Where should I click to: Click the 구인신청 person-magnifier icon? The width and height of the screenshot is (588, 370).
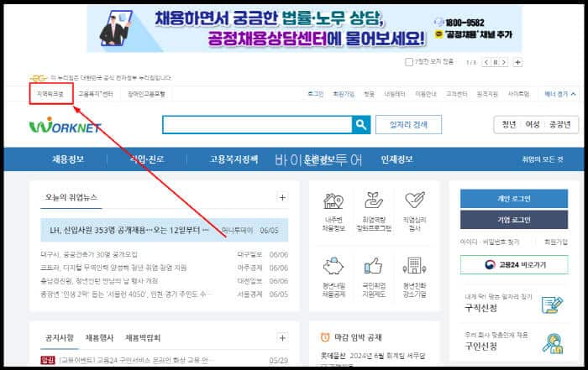(x=553, y=343)
